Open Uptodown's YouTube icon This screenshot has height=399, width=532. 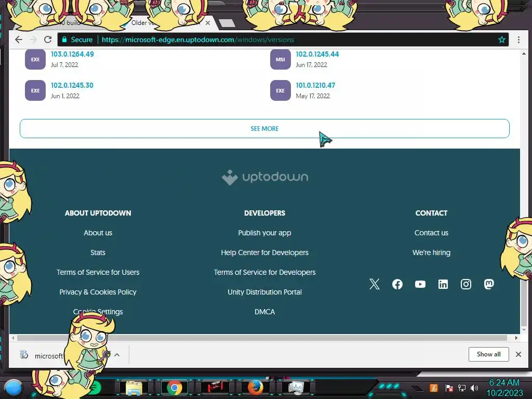(x=420, y=284)
